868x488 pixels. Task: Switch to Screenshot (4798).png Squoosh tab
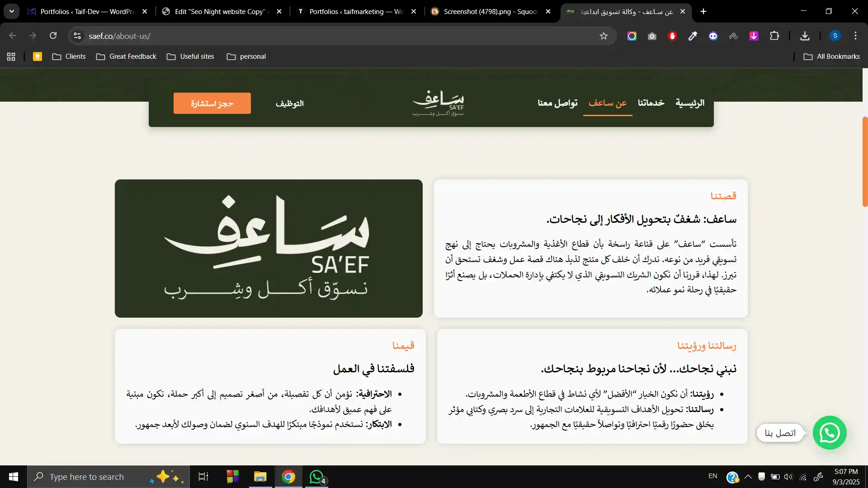(x=491, y=11)
